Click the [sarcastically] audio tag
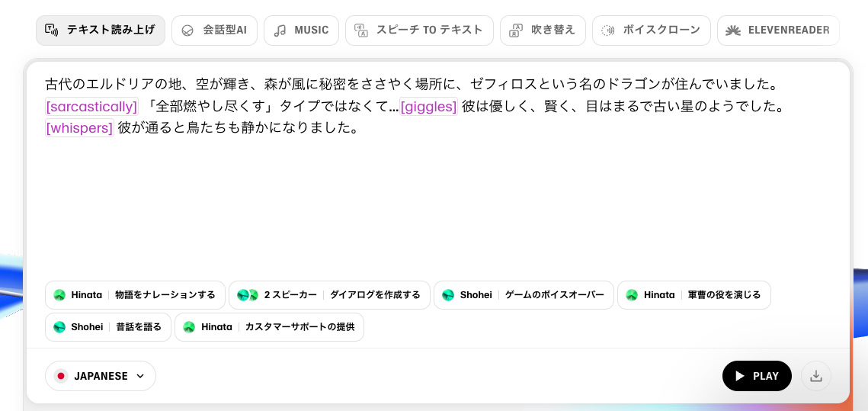868x411 pixels. [92, 106]
